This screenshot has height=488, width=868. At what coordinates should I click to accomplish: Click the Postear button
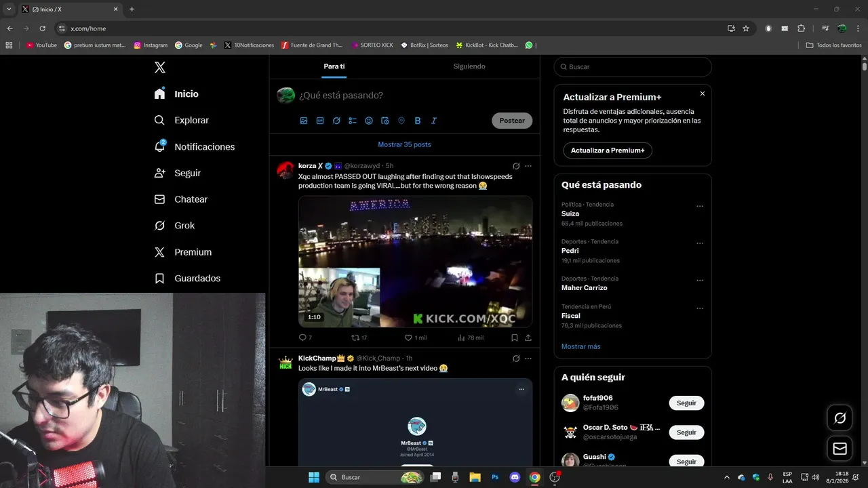[x=512, y=121]
